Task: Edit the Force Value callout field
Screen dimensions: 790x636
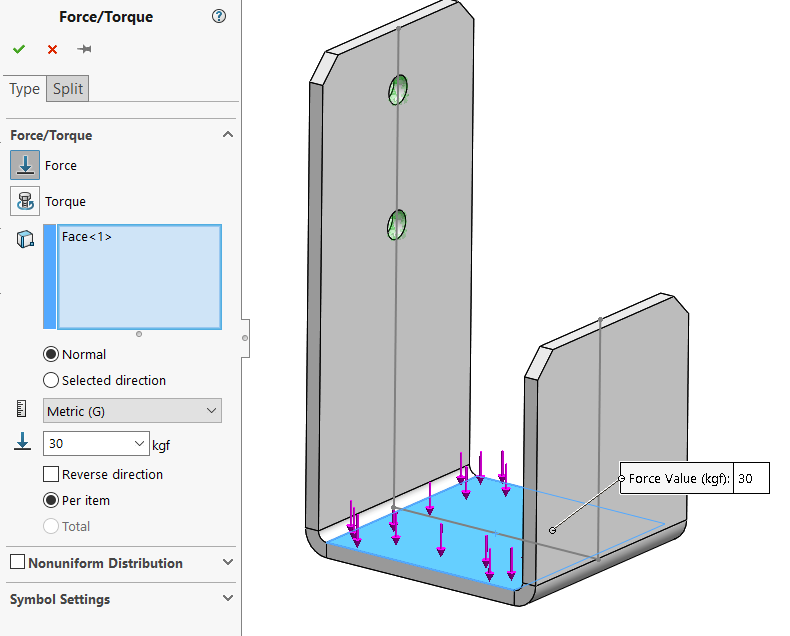Action: pyautogui.click(x=751, y=478)
